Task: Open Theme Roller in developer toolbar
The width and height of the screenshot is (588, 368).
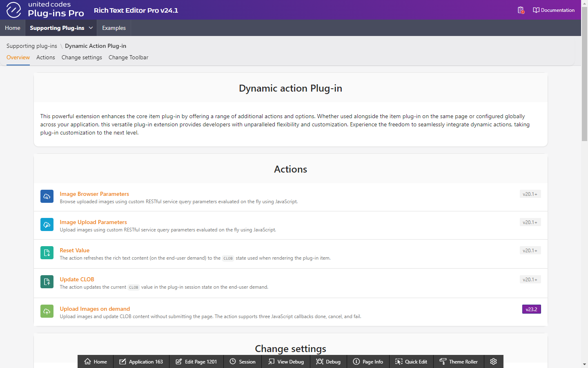Action: tap(459, 361)
